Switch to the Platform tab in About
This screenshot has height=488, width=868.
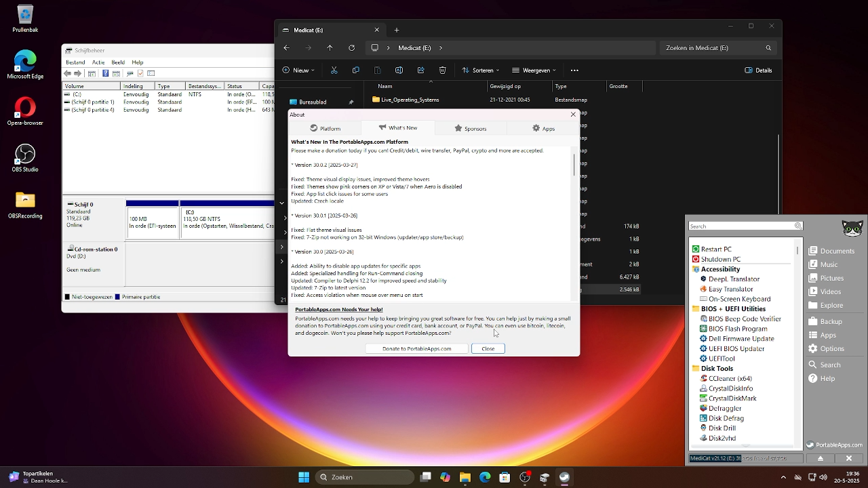pos(325,128)
